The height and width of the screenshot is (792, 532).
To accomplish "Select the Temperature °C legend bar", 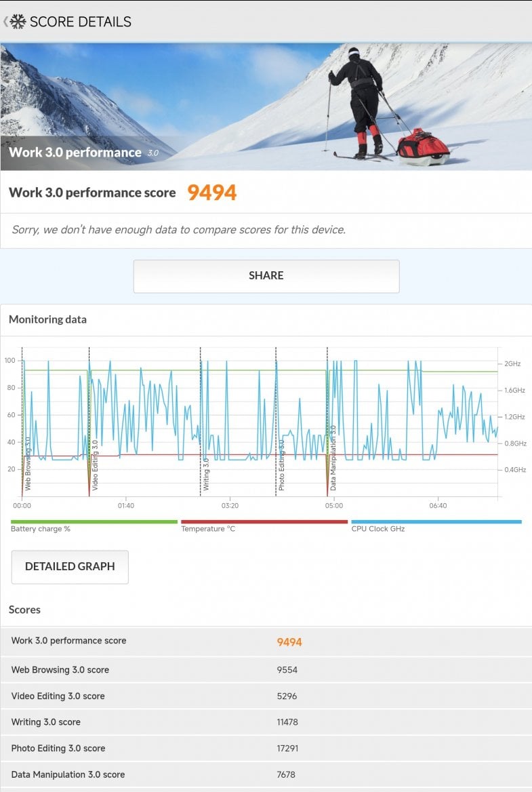I will pos(264,522).
